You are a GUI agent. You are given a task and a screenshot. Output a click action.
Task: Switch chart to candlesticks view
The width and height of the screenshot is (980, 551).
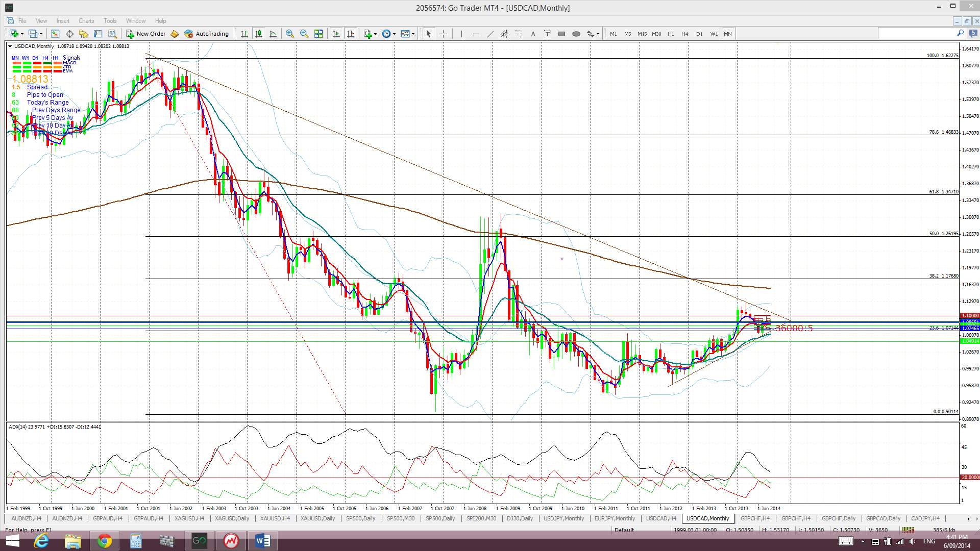(x=259, y=34)
